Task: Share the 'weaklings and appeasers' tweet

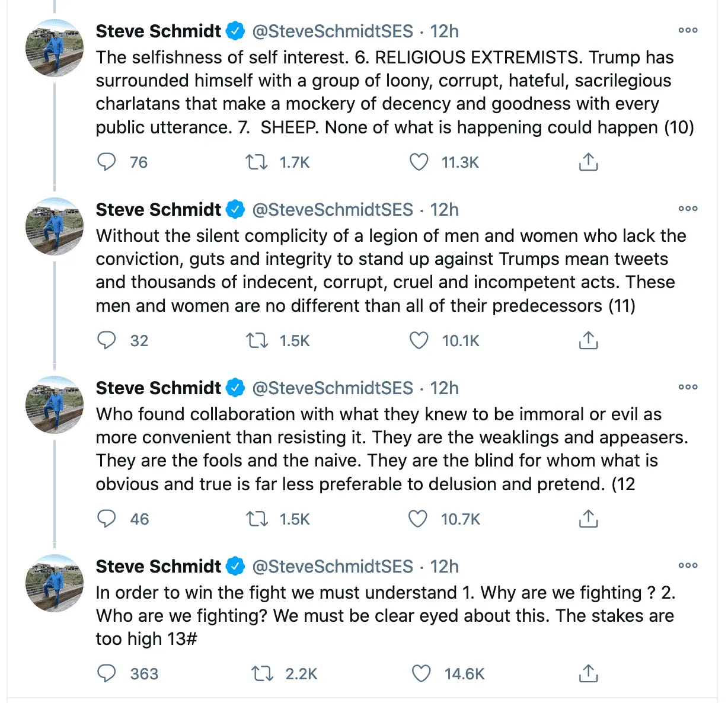Action: [x=587, y=519]
